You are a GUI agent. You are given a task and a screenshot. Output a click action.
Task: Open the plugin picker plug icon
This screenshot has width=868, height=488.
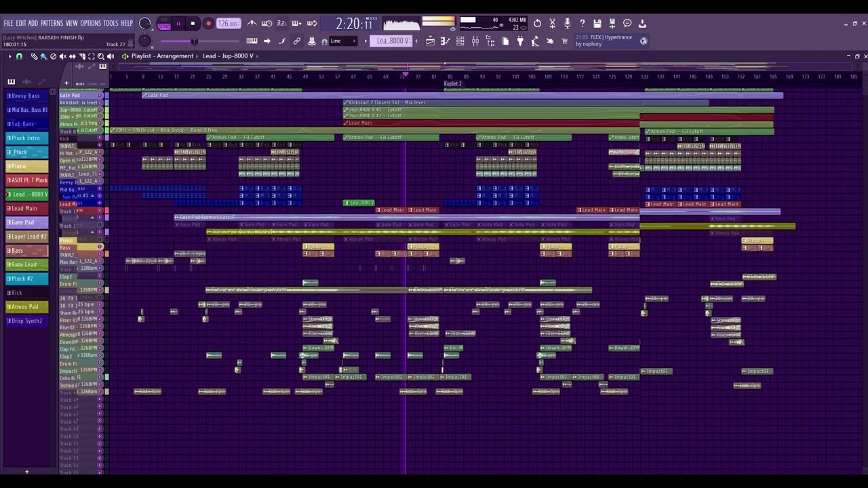tap(520, 41)
